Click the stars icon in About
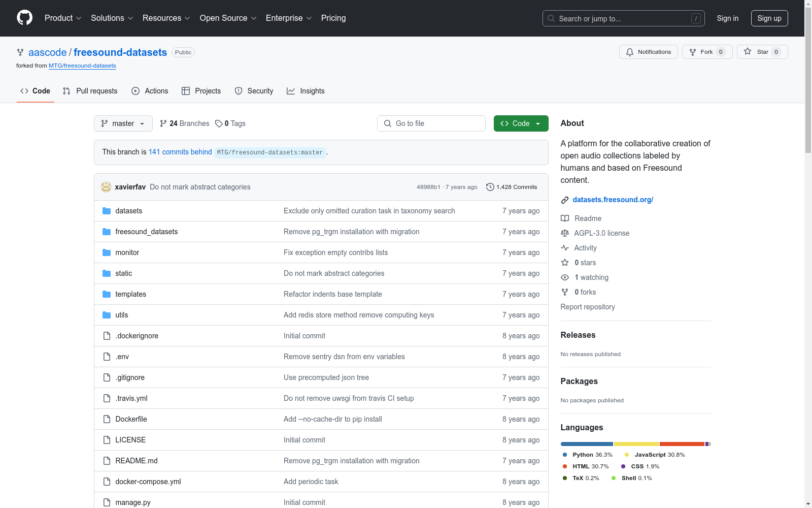This screenshot has width=812, height=508. 565,263
